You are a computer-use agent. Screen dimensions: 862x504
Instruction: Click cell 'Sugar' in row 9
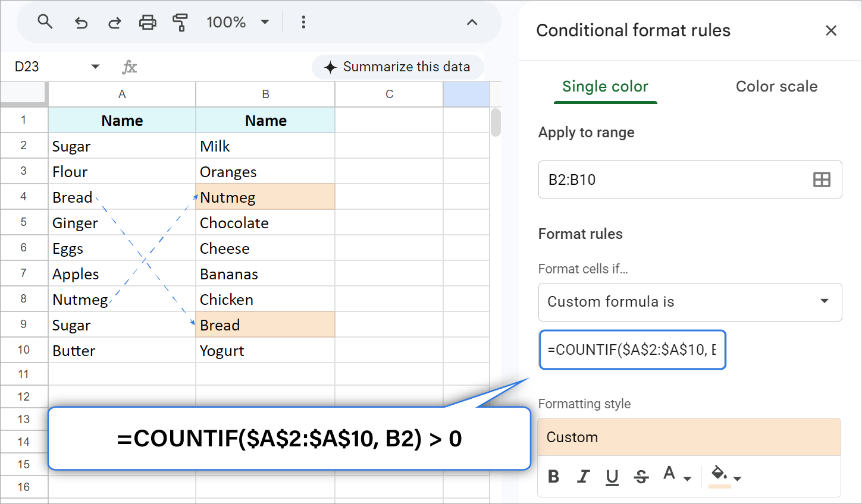tap(122, 325)
